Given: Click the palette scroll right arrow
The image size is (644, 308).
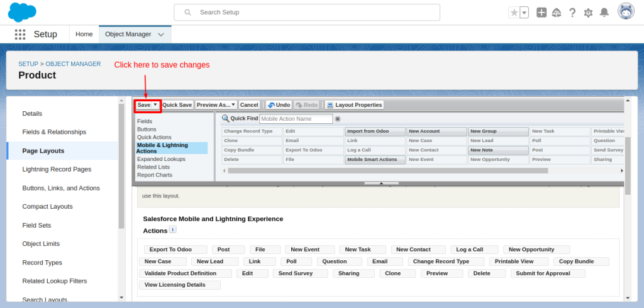Looking at the screenshot, I should (622, 170).
